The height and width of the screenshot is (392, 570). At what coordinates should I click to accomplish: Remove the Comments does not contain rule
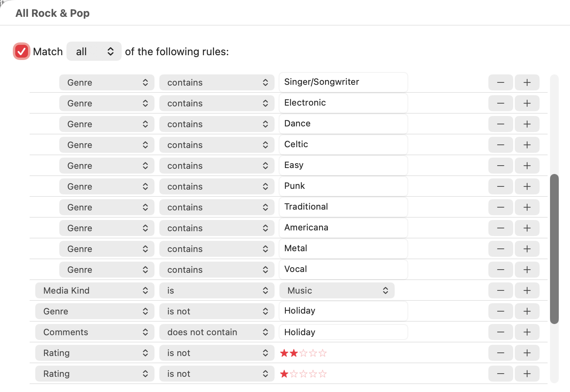click(500, 332)
